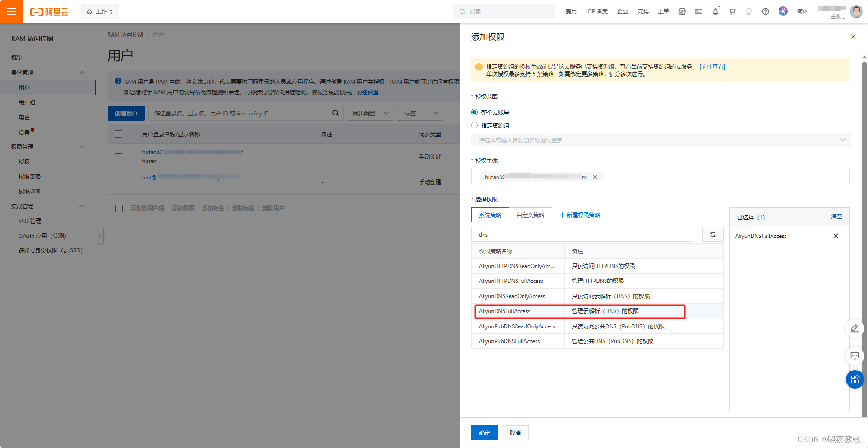Image resolution: width=868 pixels, height=448 pixels.
Task: Switch to the 自定义策略 tab
Action: (530, 215)
